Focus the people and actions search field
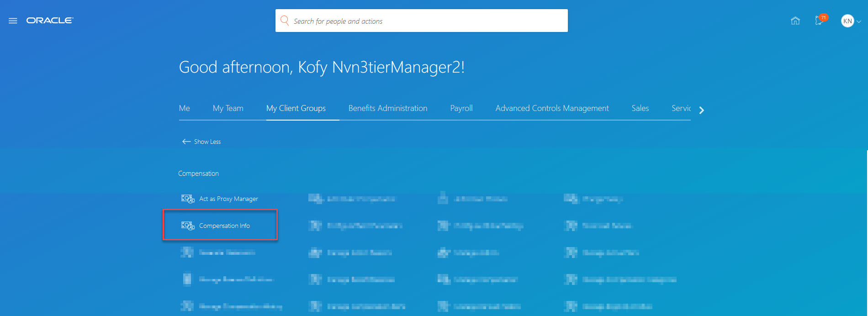The width and height of the screenshot is (868, 316). tap(422, 21)
